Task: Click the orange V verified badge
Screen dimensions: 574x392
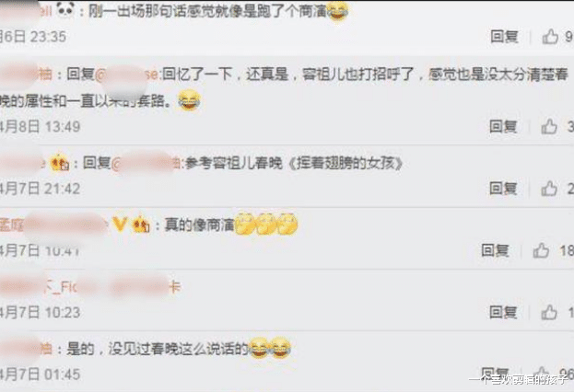Action: point(120,224)
